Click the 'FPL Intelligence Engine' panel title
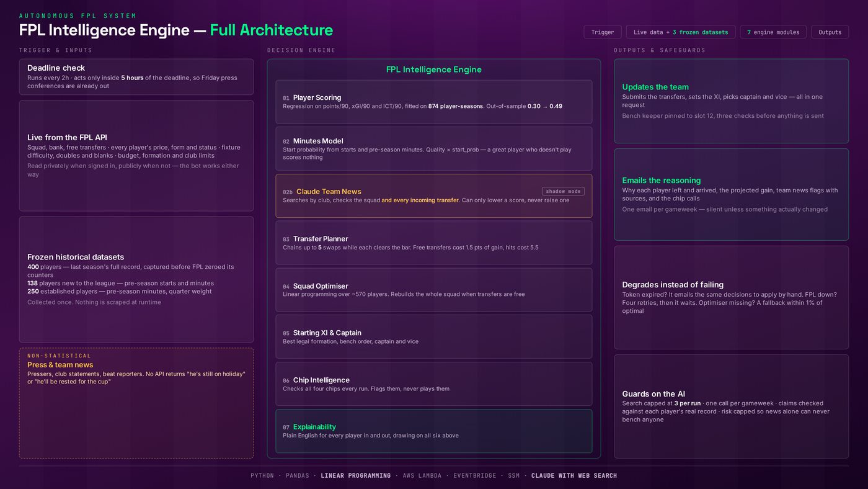 click(434, 70)
